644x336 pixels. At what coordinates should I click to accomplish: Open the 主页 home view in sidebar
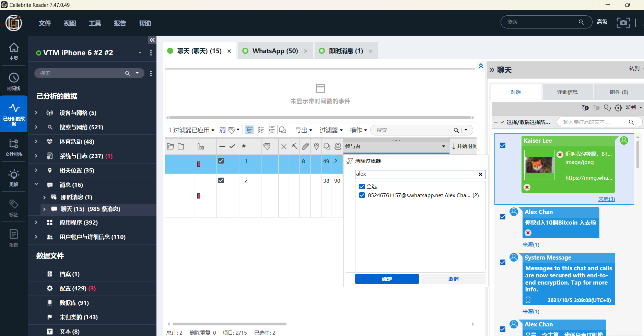point(14,51)
